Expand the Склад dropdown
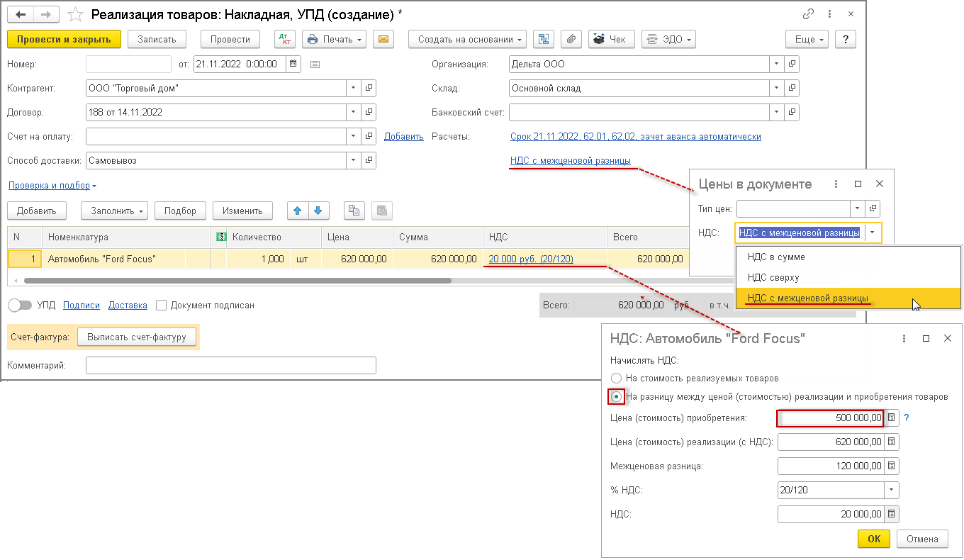This screenshot has width=964, height=560. 778,88
